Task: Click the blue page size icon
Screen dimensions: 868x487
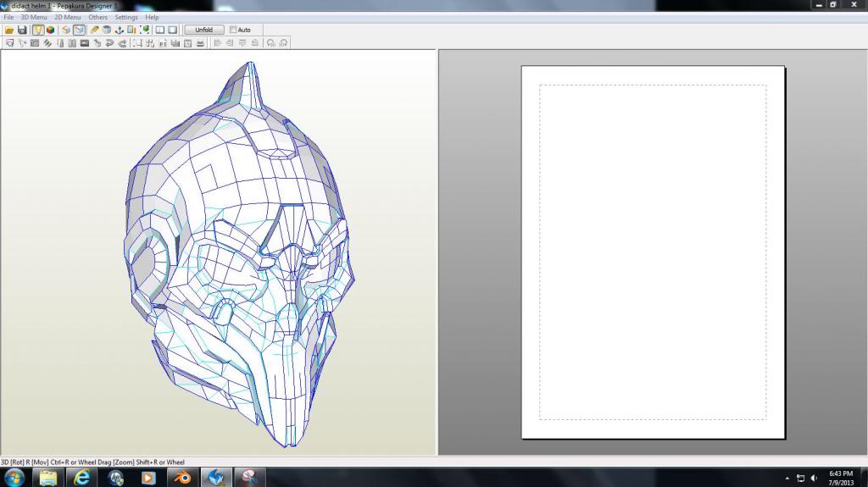Action: (x=131, y=30)
